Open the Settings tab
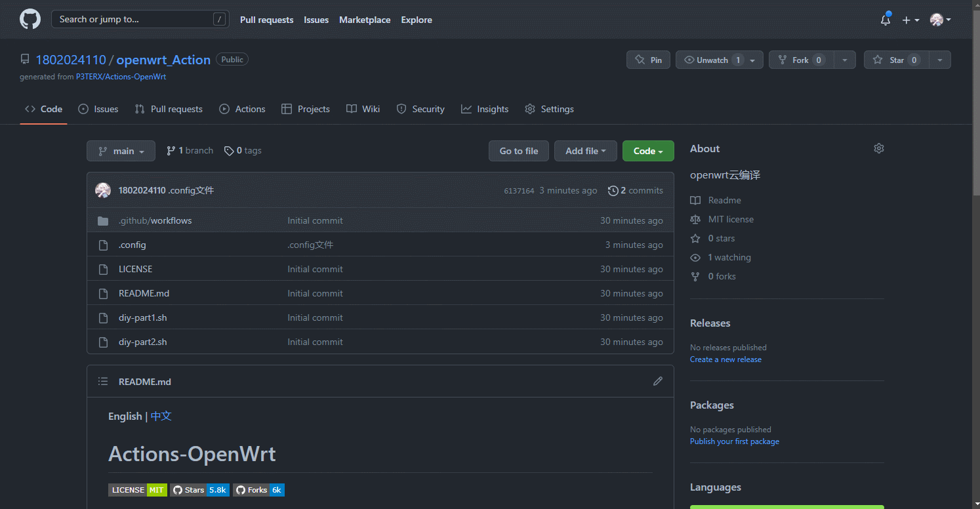The width and height of the screenshot is (980, 509). click(550, 109)
